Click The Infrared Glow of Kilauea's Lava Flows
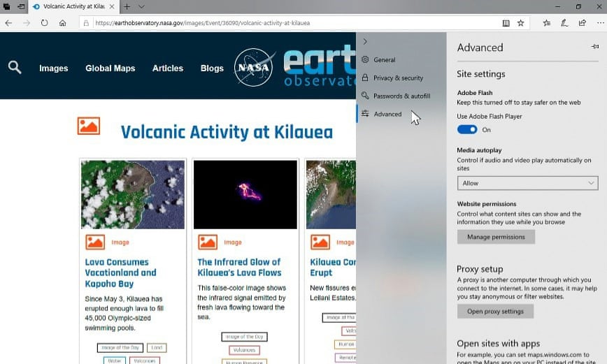Viewport: 607px width, 364px height. click(239, 268)
